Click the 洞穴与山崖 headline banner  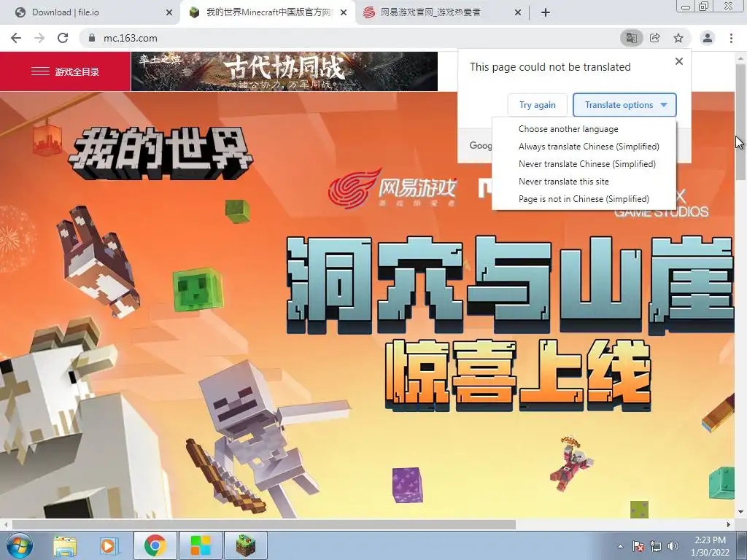click(x=510, y=285)
